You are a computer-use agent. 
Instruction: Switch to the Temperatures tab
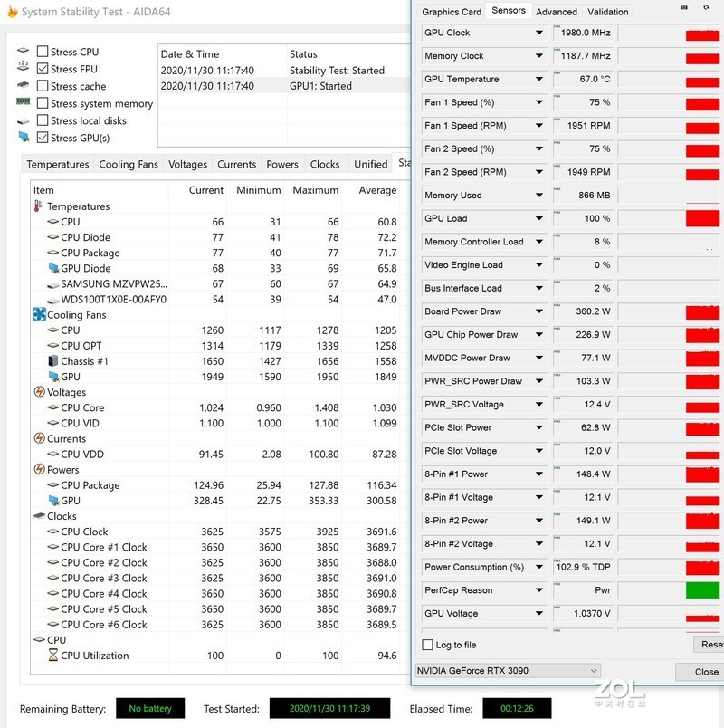pos(58,164)
